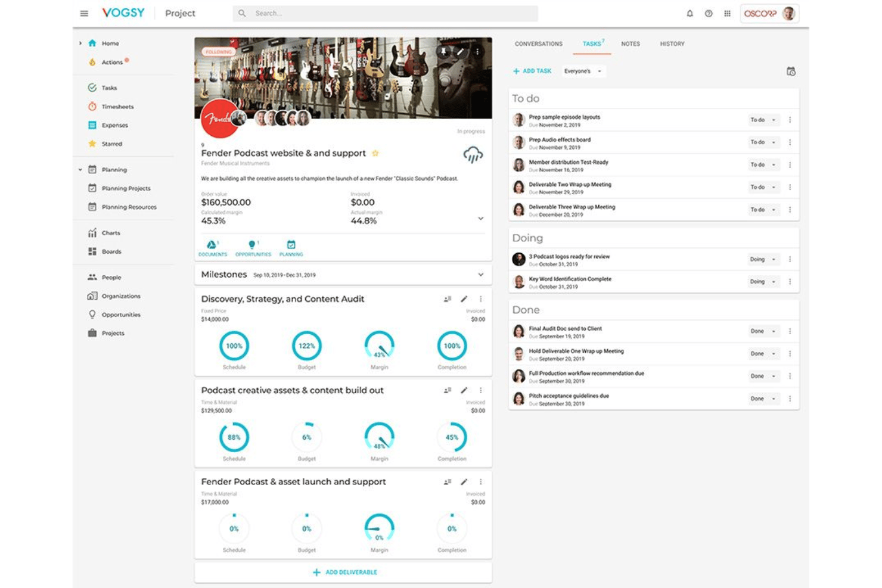Image resolution: width=882 pixels, height=588 pixels.
Task: Expand the Milestones section chevron
Action: point(480,275)
